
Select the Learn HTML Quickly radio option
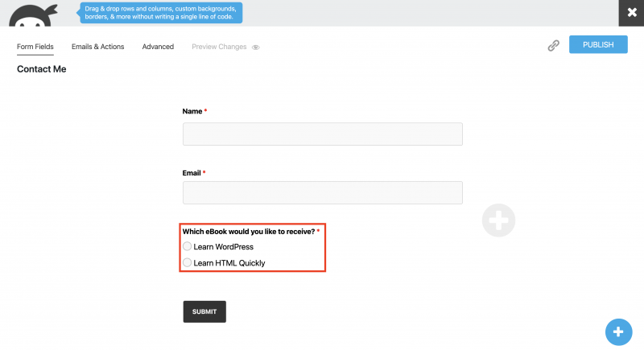click(188, 262)
